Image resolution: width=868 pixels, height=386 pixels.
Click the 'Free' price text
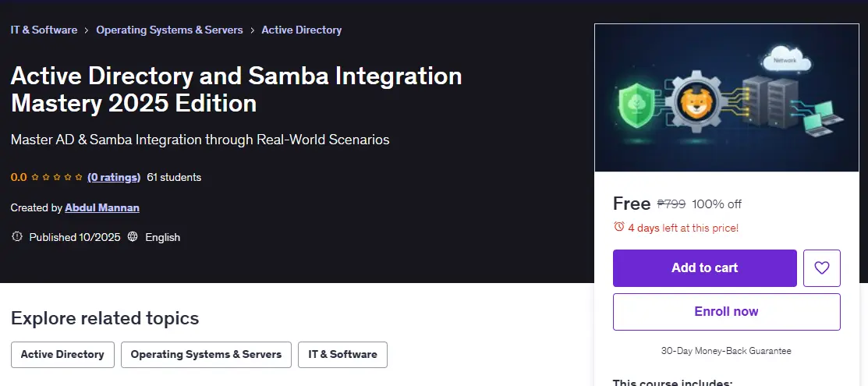[x=632, y=204]
